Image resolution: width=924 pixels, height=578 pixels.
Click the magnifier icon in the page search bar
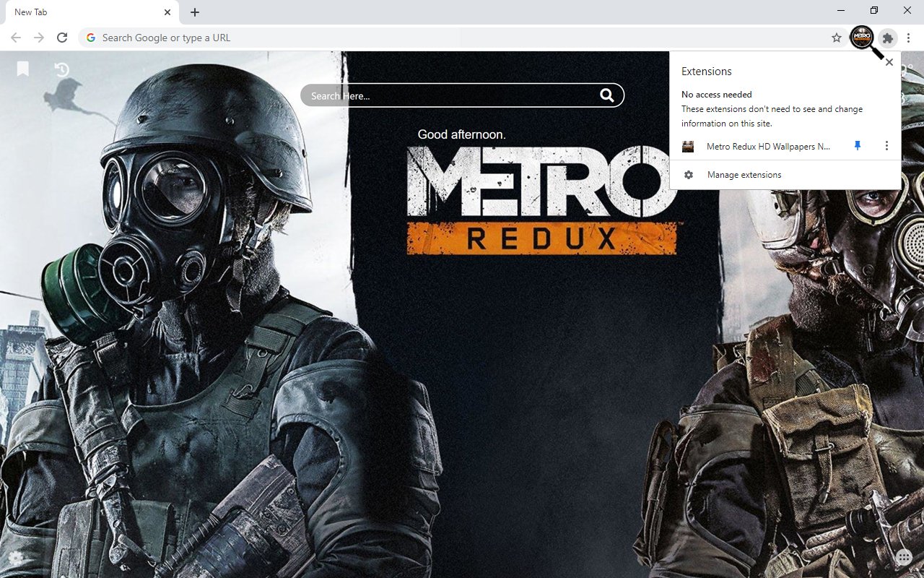pos(607,95)
